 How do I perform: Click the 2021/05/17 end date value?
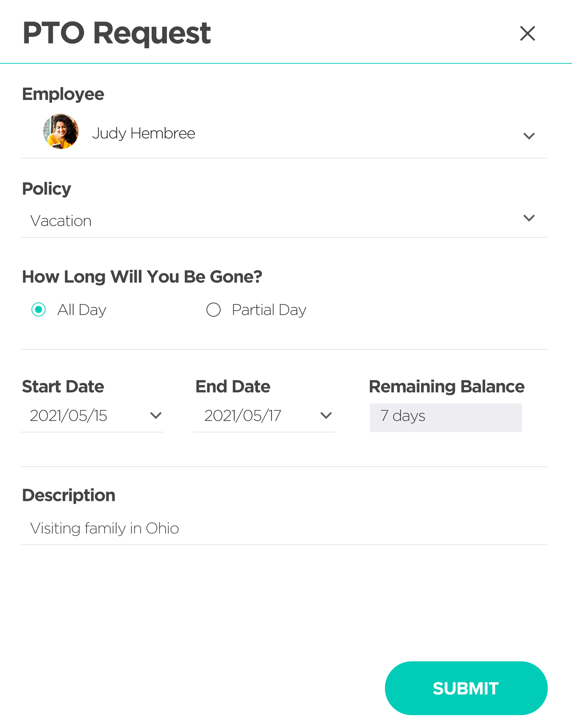(x=242, y=416)
